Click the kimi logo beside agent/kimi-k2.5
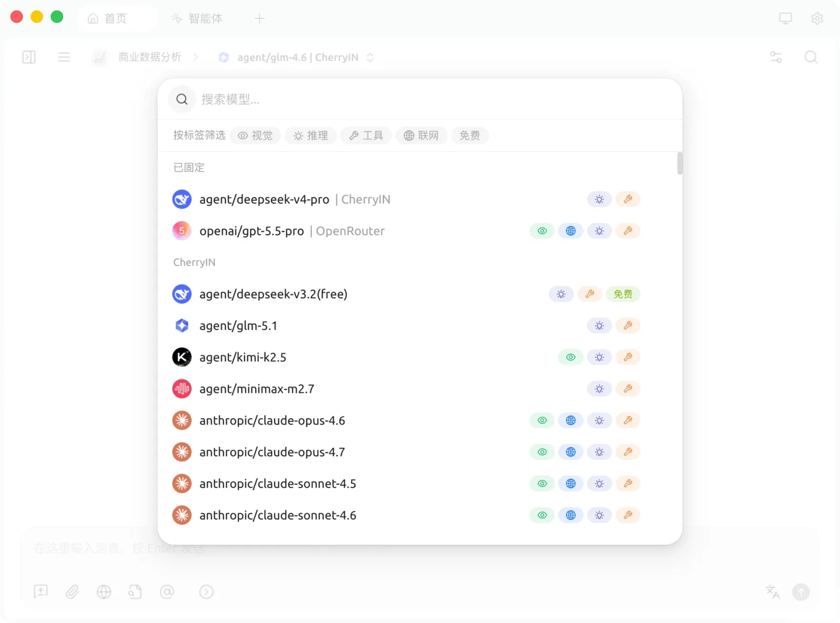 coord(182,357)
